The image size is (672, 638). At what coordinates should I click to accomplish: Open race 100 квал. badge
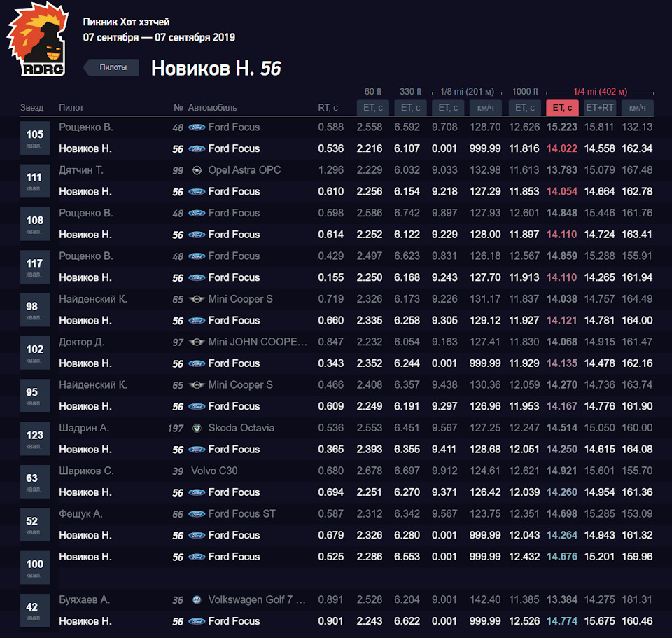point(35,567)
